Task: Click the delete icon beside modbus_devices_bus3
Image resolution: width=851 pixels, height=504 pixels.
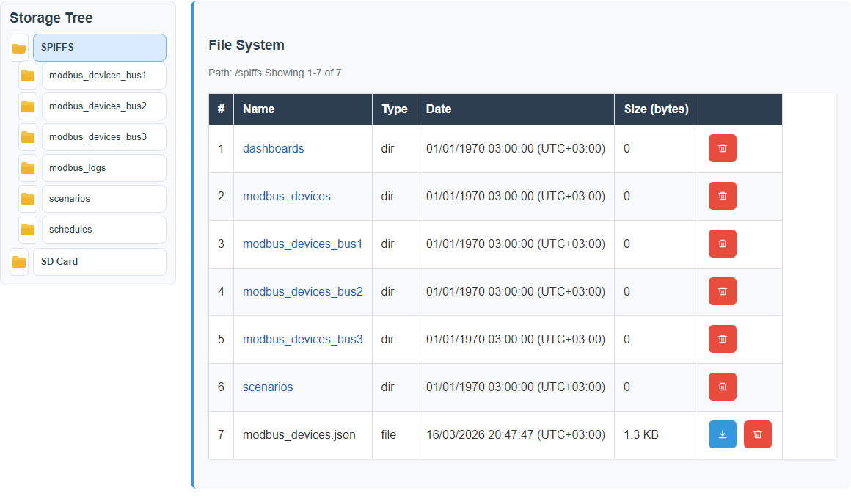Action: [722, 339]
